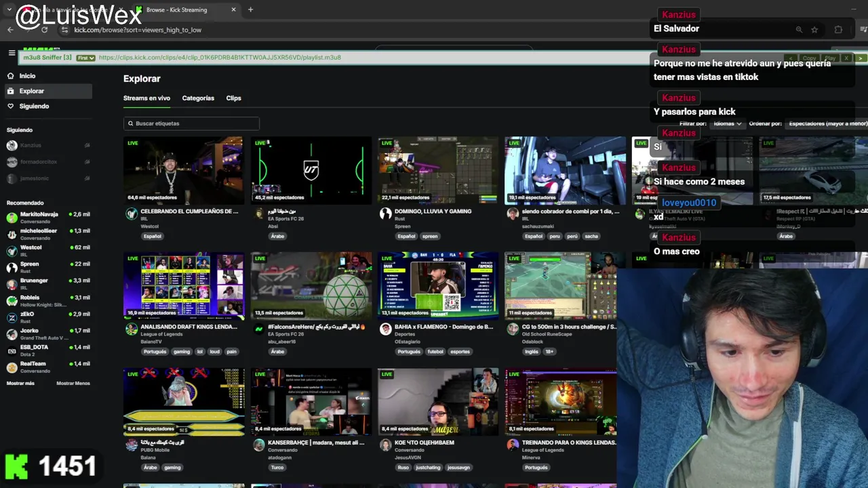Go back in browser history
The height and width of the screenshot is (488, 868).
coord(10,30)
